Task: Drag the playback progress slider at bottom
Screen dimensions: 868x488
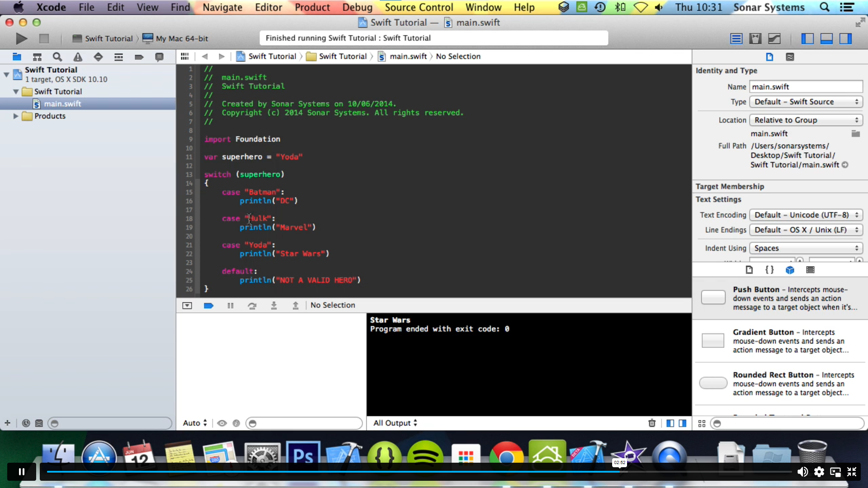Action: (619, 471)
